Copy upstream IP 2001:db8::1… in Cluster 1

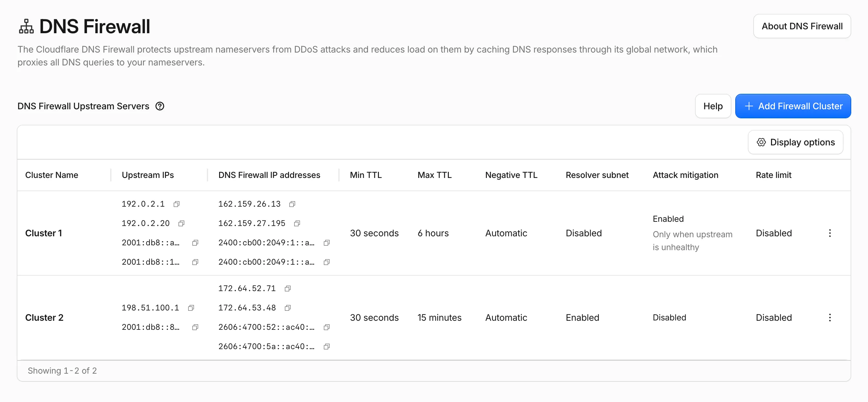coord(195,262)
